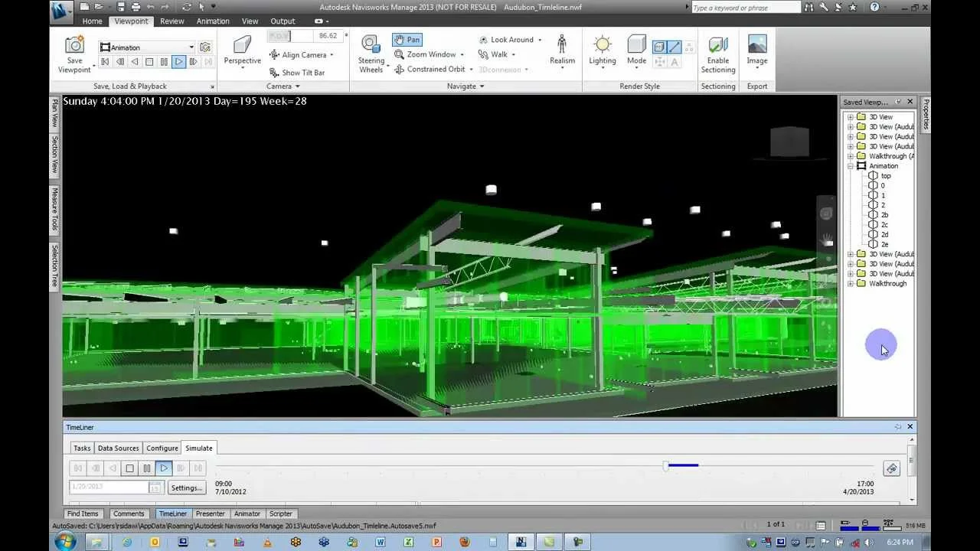The width and height of the screenshot is (980, 551).
Task: Open the Animation viewpoint dropdown
Action: pyautogui.click(x=191, y=47)
